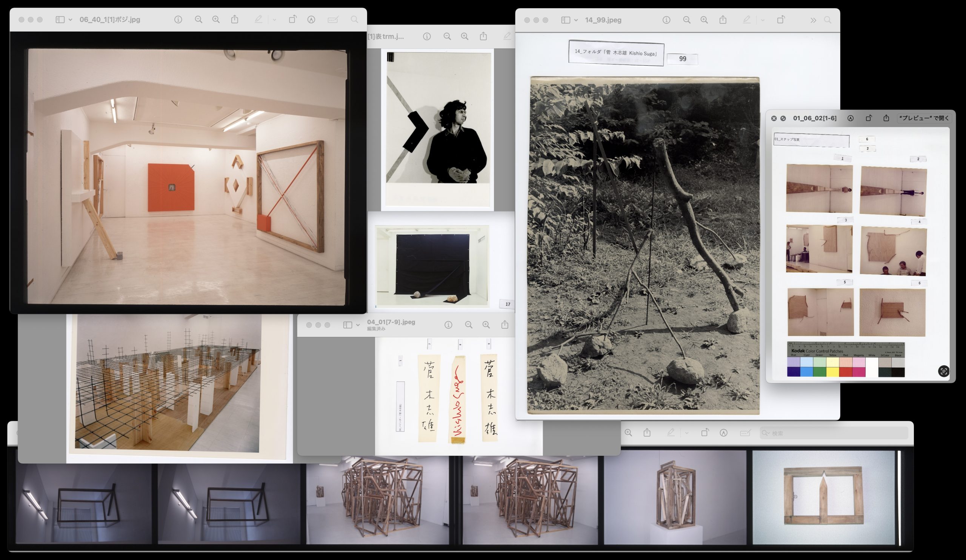Click the search icon in 14_99.jpeg window
The image size is (966, 560).
point(828,20)
